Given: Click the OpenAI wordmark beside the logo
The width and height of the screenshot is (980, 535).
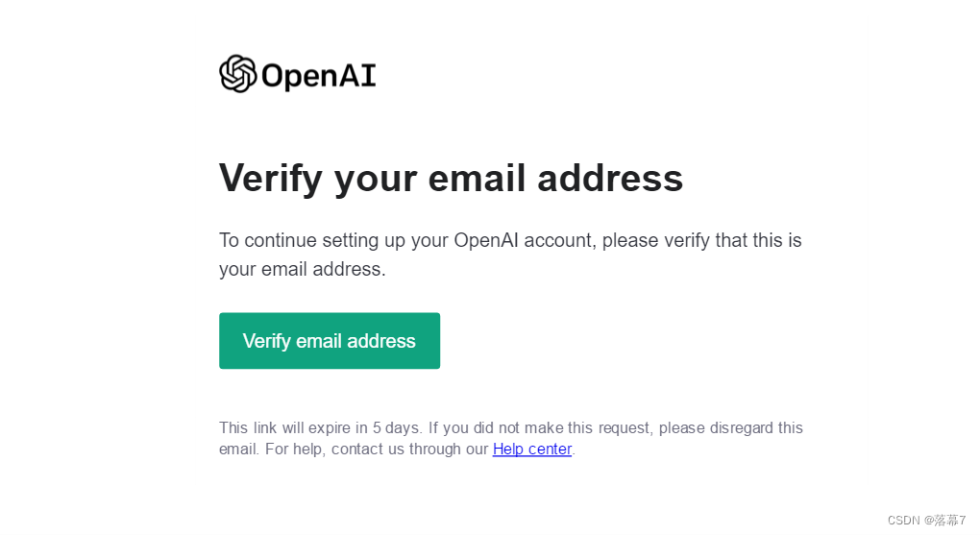Looking at the screenshot, I should (319, 76).
